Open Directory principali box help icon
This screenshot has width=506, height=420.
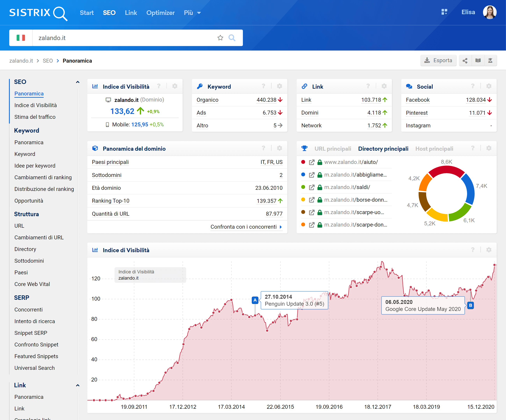click(x=473, y=148)
